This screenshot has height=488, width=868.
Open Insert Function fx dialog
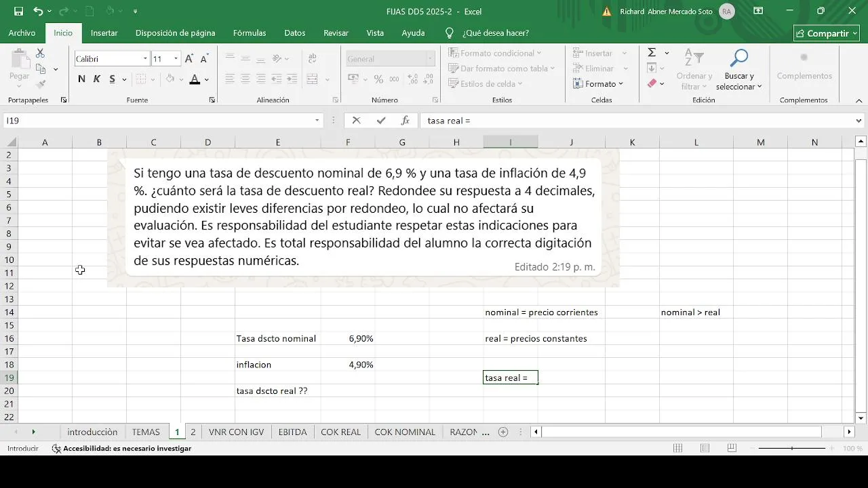coord(406,121)
